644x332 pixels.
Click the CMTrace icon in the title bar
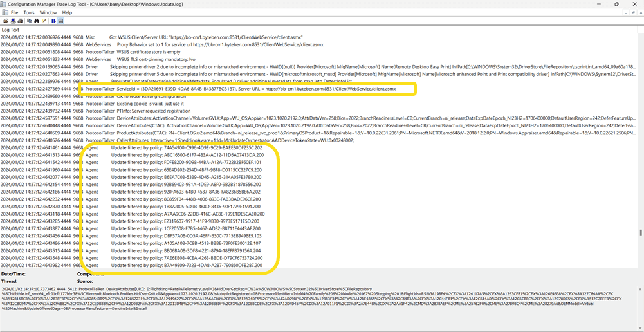click(x=3, y=4)
